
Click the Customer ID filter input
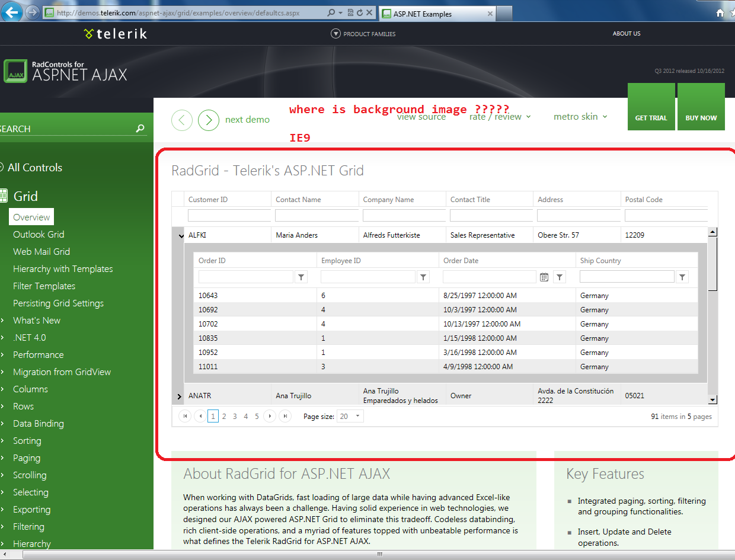(229, 215)
